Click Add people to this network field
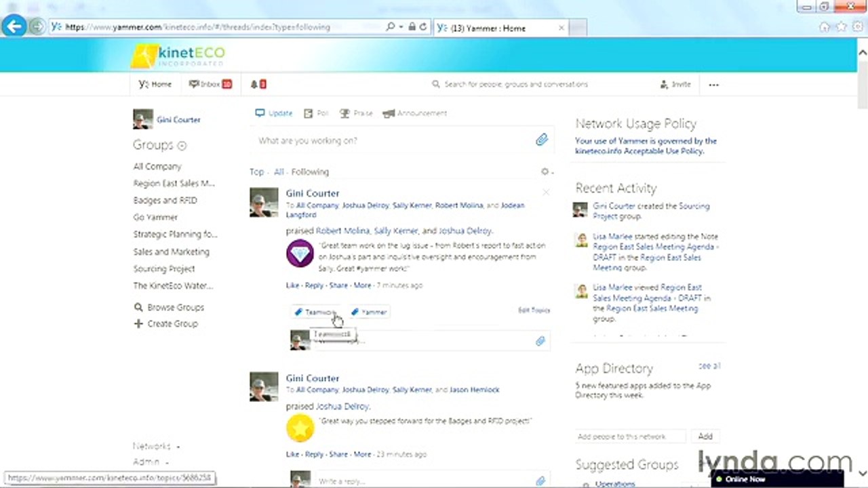 pos(630,436)
